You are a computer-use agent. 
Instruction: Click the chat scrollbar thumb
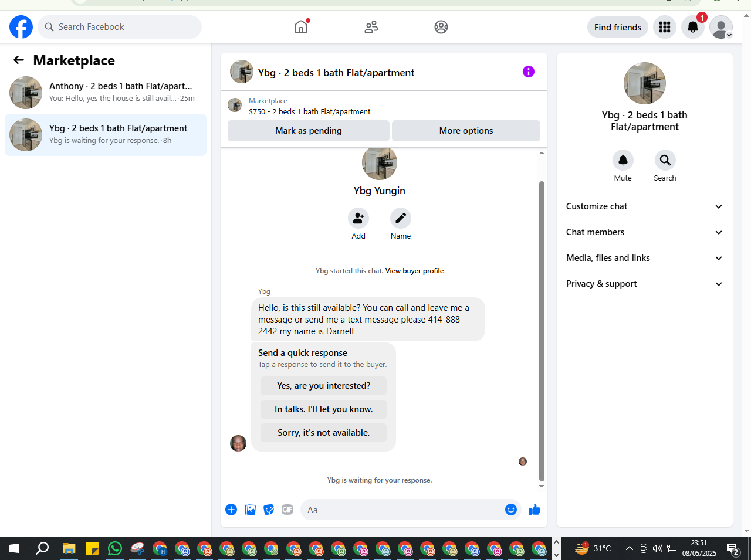click(x=542, y=331)
